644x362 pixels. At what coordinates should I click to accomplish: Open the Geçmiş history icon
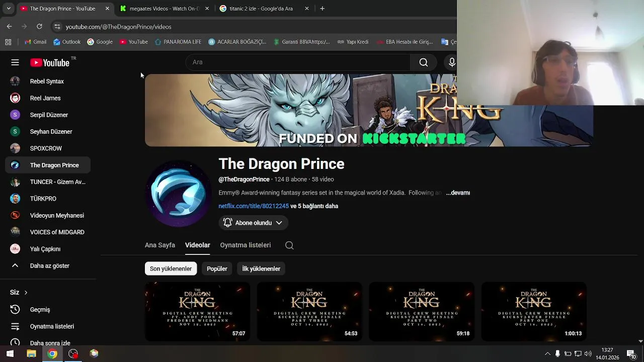click(x=15, y=310)
